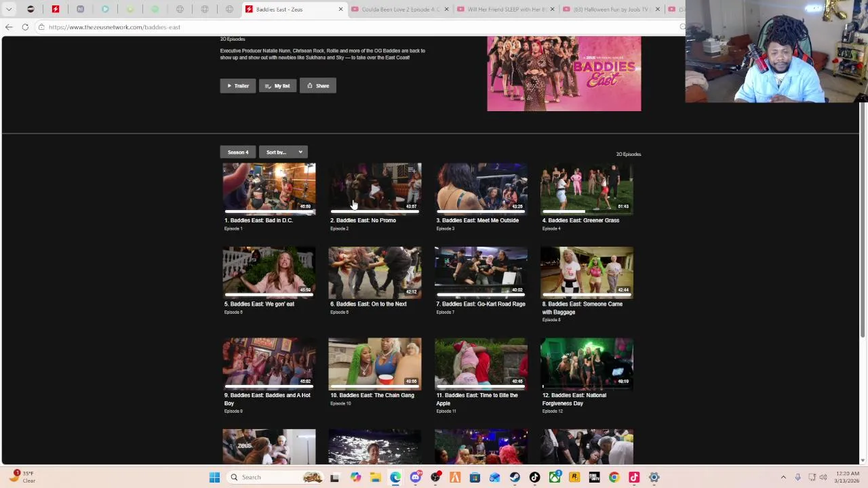Open File Explorer from the taskbar
The image size is (868, 488).
click(x=375, y=477)
